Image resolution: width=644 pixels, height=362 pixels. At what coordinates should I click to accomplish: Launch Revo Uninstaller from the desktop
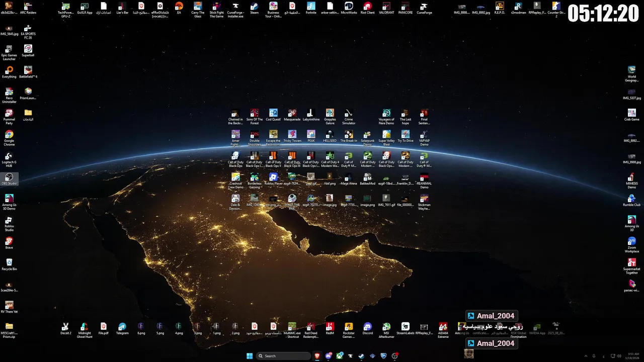9,95
